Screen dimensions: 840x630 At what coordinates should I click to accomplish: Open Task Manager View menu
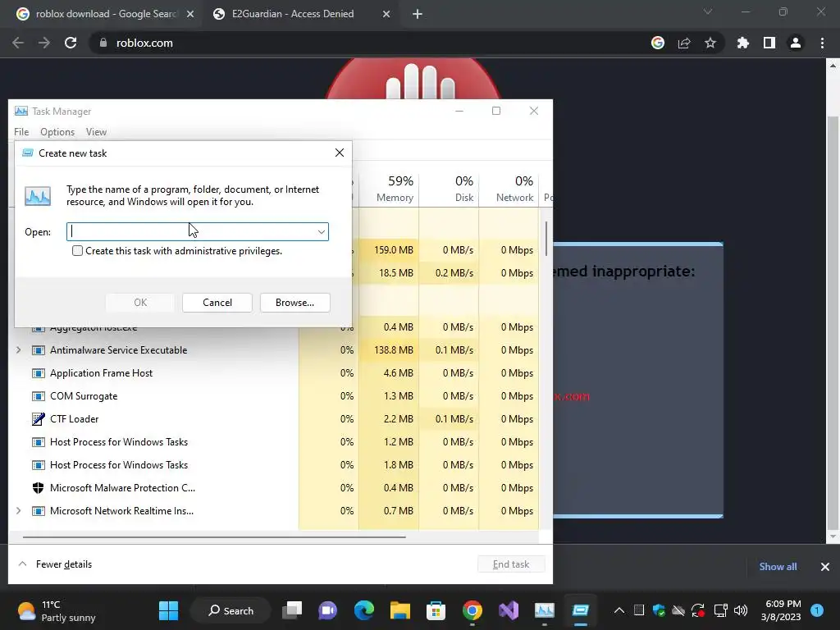coord(97,132)
